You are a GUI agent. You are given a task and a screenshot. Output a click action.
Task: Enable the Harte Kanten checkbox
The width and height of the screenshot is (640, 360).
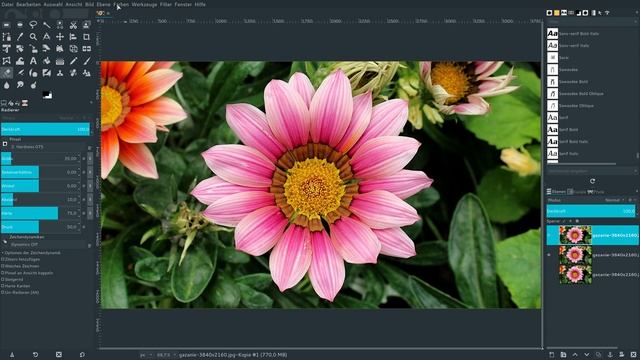tap(2, 286)
